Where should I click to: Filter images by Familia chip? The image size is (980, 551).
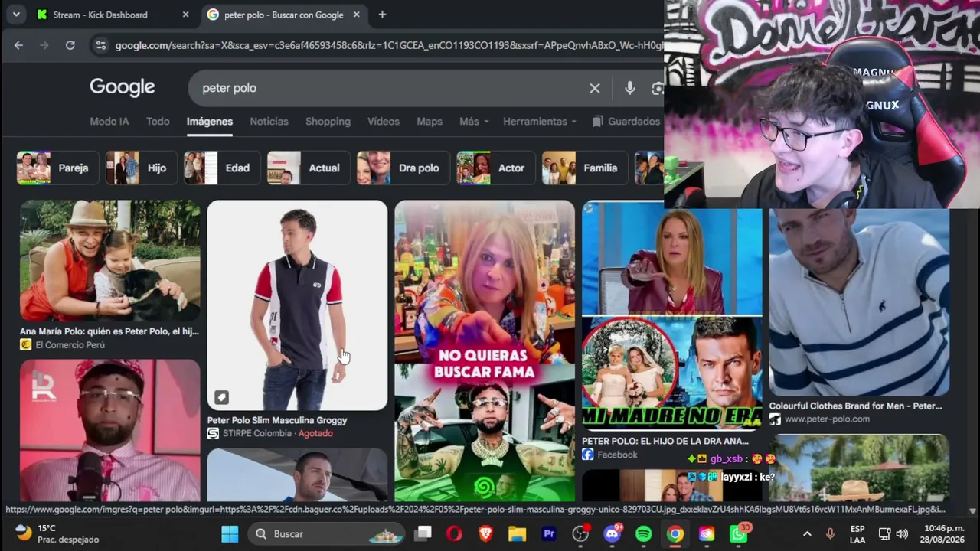click(585, 168)
